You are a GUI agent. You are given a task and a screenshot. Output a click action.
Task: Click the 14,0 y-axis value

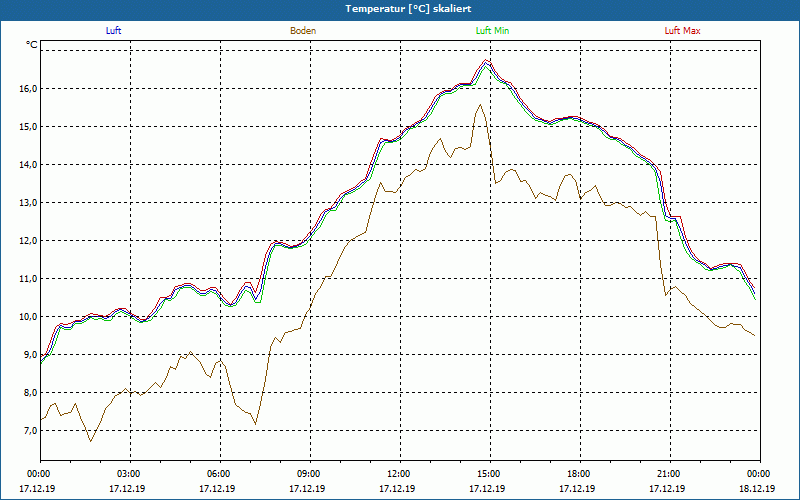[29, 165]
